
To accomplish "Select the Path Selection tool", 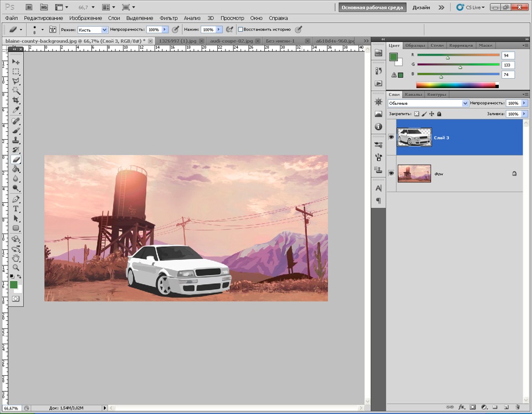I will (x=16, y=218).
